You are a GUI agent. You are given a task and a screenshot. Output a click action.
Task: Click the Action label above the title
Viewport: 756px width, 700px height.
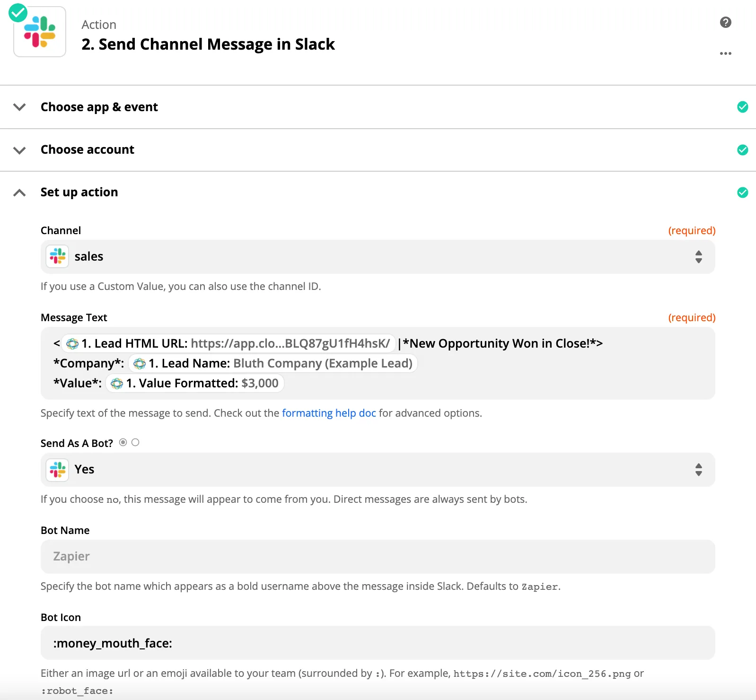click(x=99, y=25)
